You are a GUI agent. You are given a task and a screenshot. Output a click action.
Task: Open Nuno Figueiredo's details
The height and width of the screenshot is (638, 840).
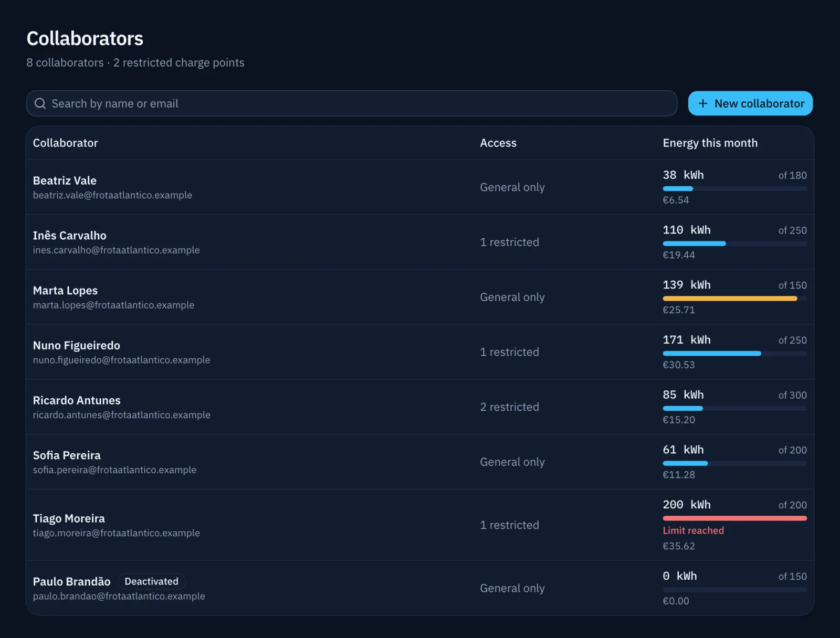coord(420,352)
